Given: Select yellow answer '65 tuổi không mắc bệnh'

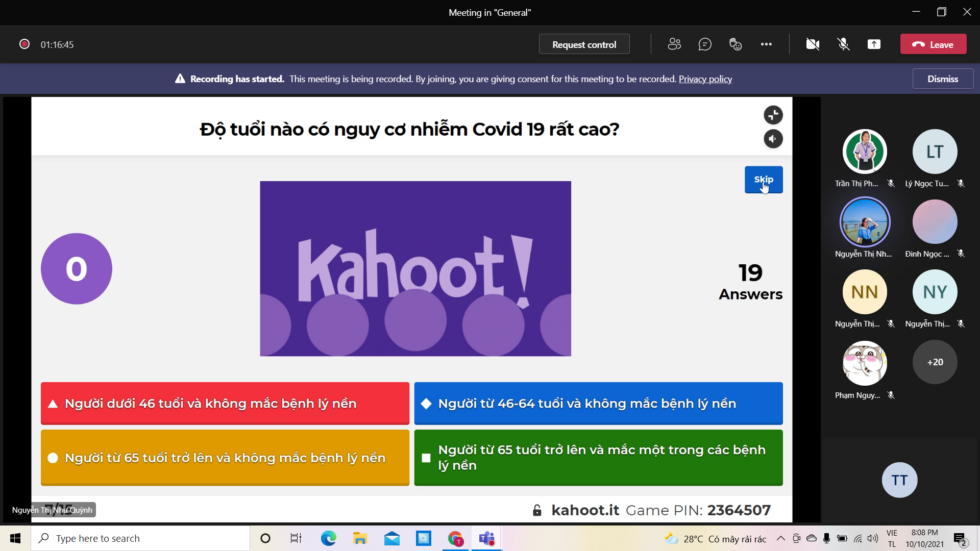Looking at the screenshot, I should click(x=225, y=458).
